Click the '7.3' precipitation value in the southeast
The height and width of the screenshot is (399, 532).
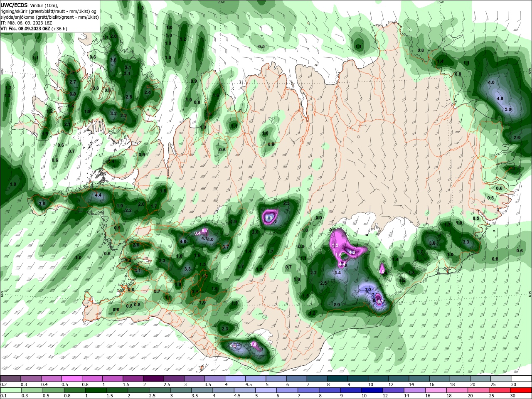[x=368, y=290]
